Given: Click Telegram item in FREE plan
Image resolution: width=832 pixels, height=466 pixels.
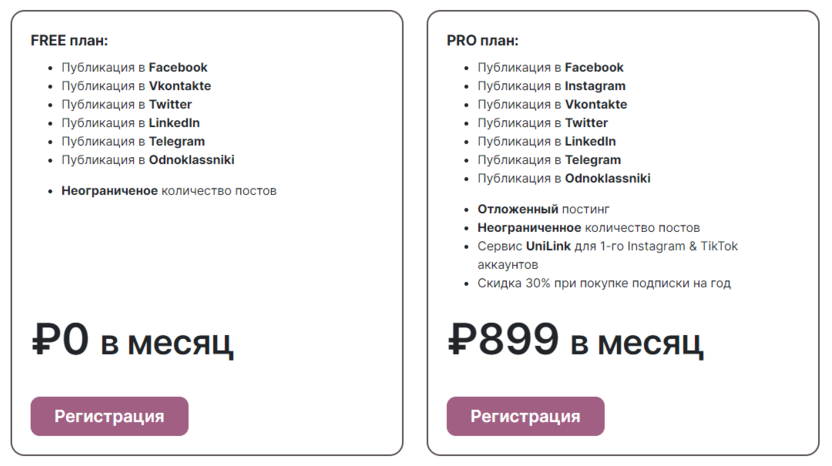Looking at the screenshot, I should point(133,141).
